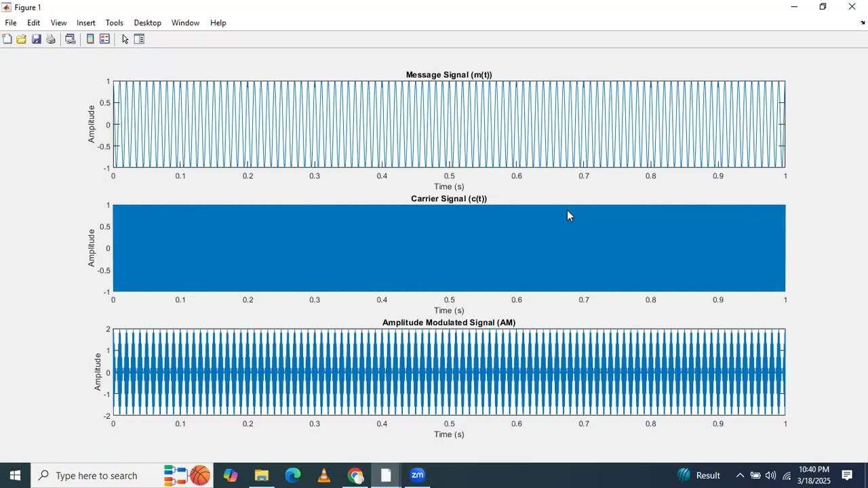The height and width of the screenshot is (488, 868).
Task: Click the 10:40 PM clock and date
Action: point(814,476)
